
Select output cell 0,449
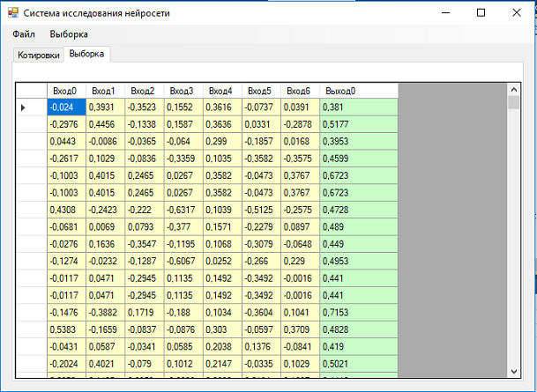[x=359, y=244]
